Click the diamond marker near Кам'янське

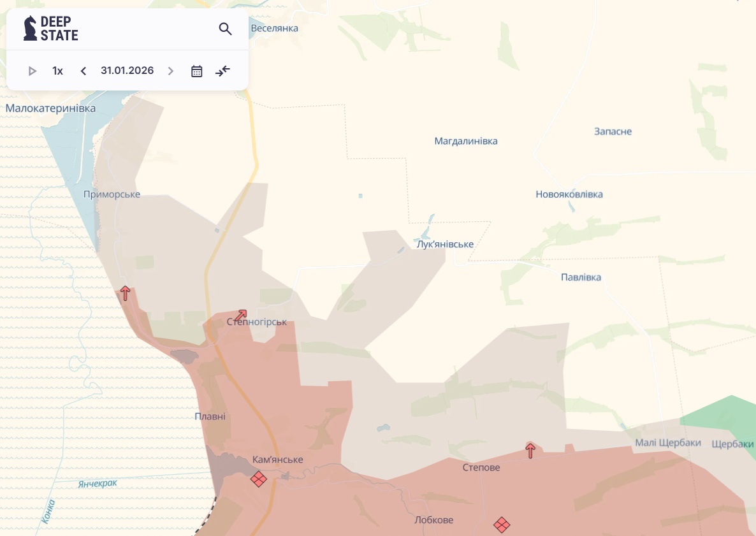point(258,479)
